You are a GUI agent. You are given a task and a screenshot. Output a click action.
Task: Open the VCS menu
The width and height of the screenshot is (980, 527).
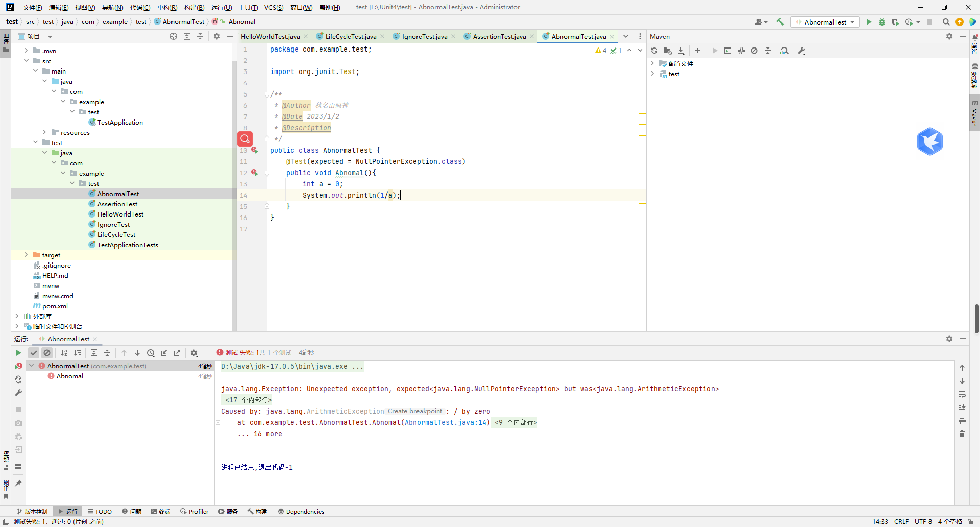[x=274, y=7]
